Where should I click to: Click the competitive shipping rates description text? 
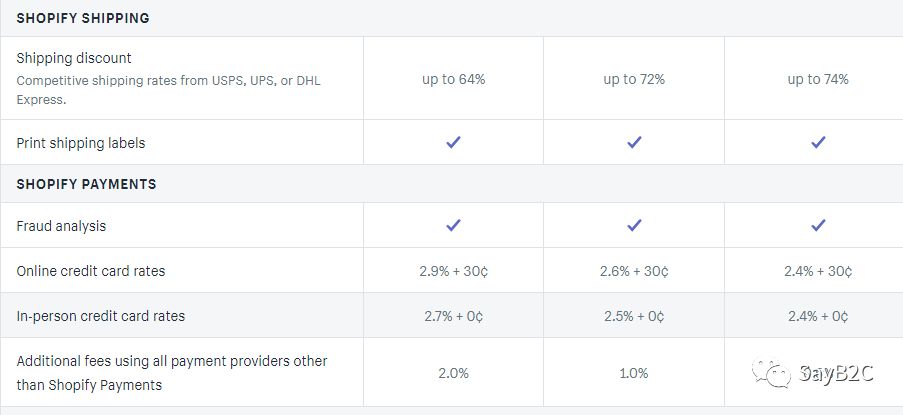point(168,90)
